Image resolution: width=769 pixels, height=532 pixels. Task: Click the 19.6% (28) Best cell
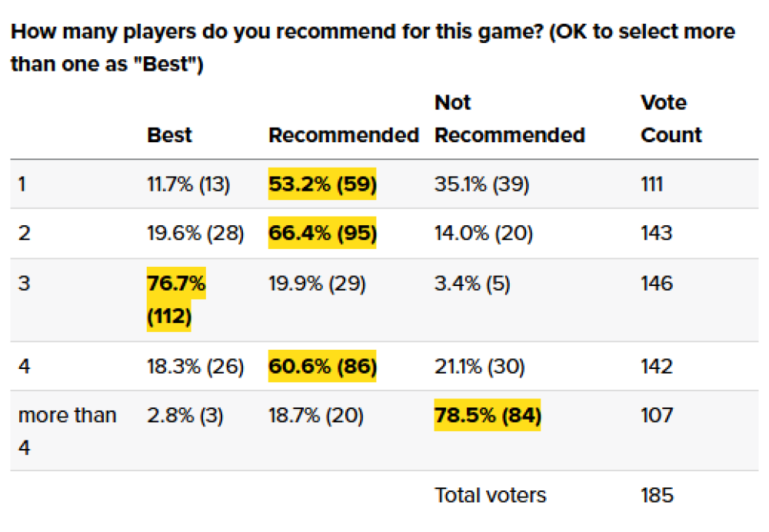[x=195, y=233]
